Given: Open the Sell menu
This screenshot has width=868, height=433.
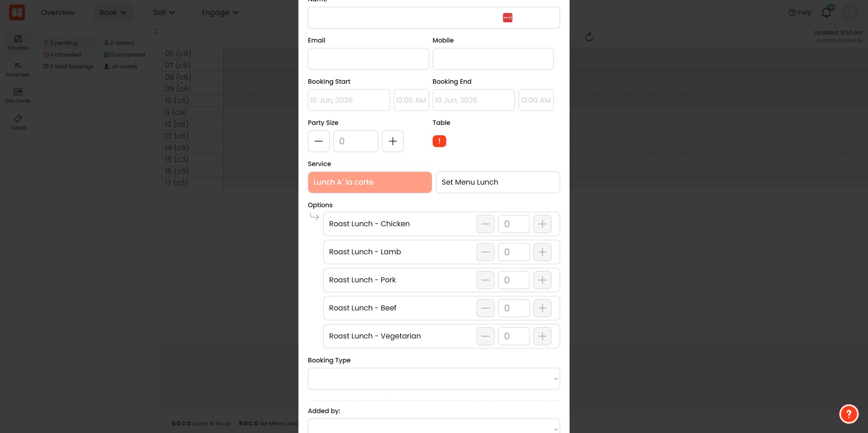Looking at the screenshot, I should tap(164, 12).
